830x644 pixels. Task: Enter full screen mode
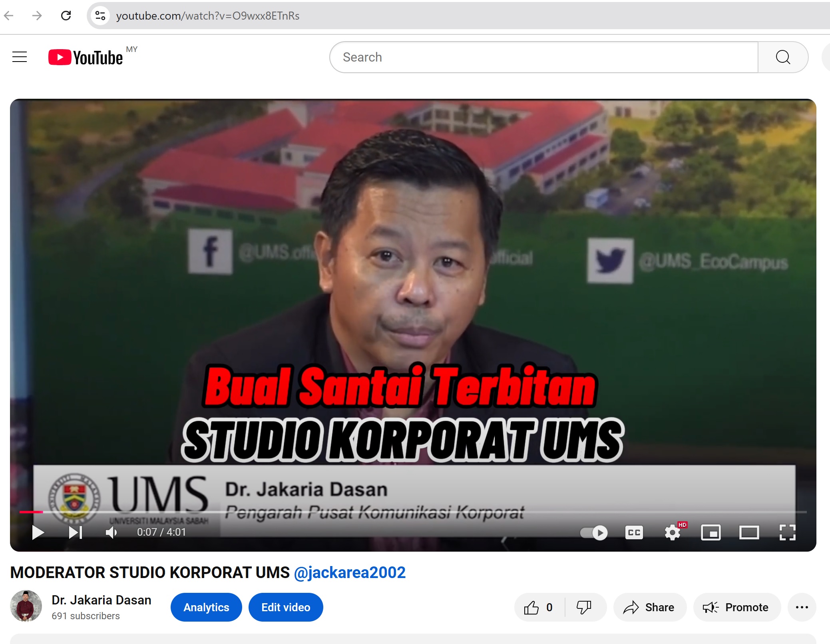[788, 532]
